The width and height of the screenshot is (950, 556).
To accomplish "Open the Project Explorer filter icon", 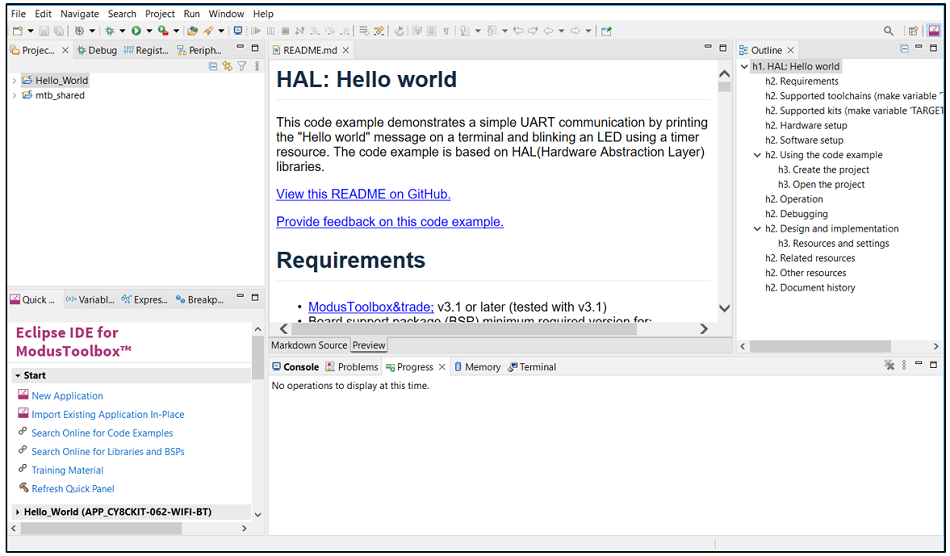I will coord(242,67).
